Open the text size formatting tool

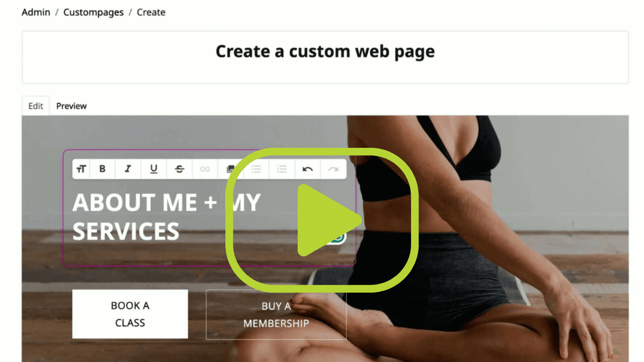(x=81, y=169)
